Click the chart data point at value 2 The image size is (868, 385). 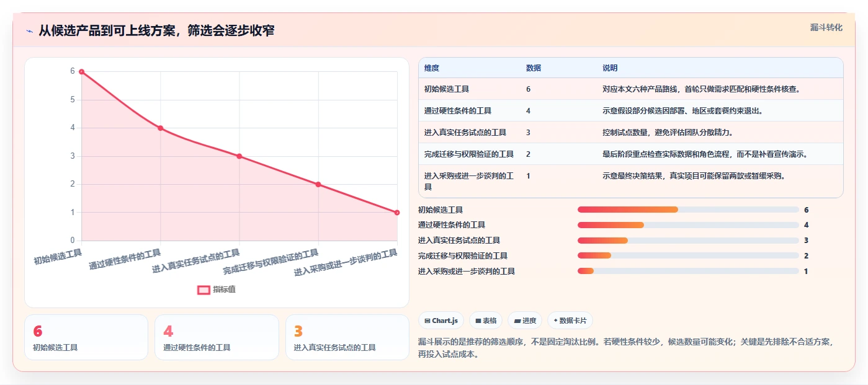[318, 184]
